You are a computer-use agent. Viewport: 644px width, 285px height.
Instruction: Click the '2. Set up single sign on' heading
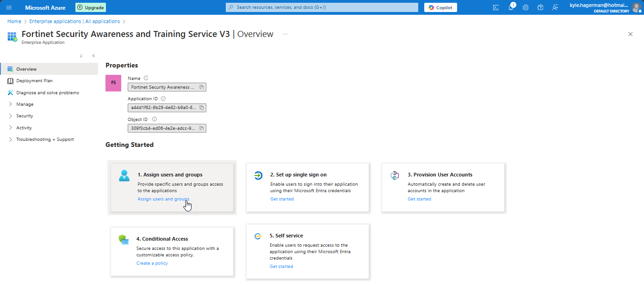pyautogui.click(x=298, y=175)
